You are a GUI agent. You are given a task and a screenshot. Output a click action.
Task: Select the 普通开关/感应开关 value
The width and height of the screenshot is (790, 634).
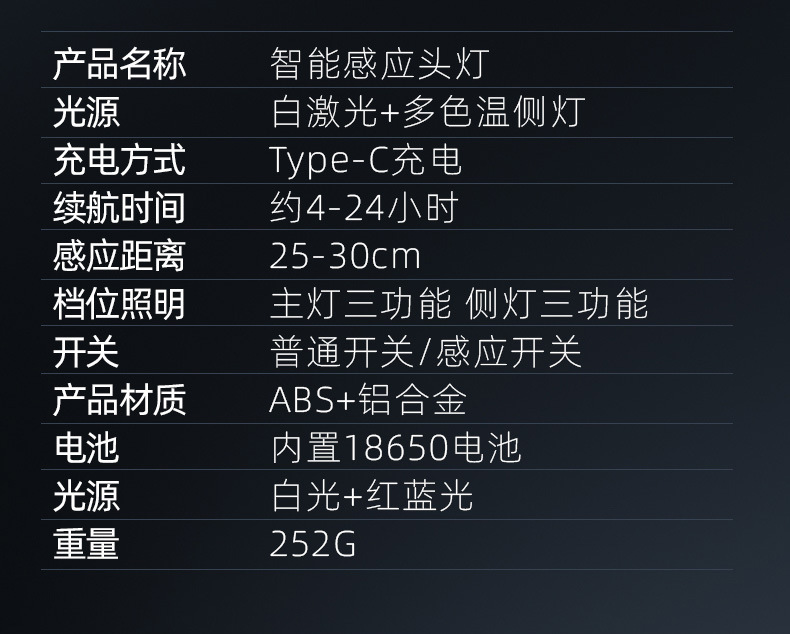pyautogui.click(x=426, y=352)
